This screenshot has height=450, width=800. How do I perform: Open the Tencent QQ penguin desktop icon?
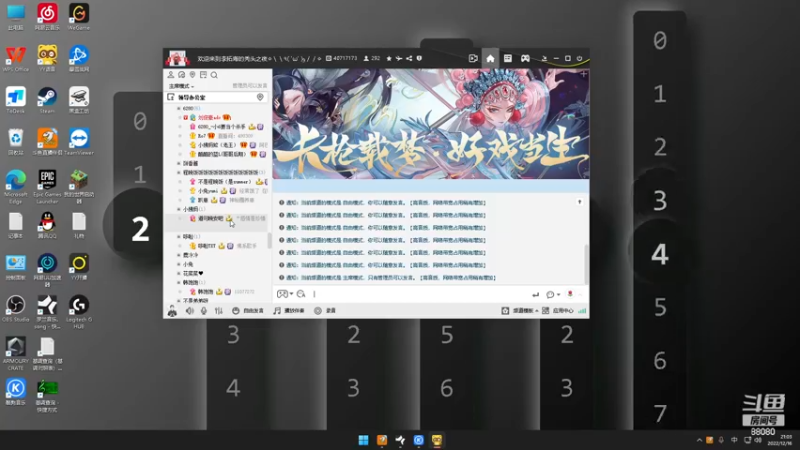(47, 226)
